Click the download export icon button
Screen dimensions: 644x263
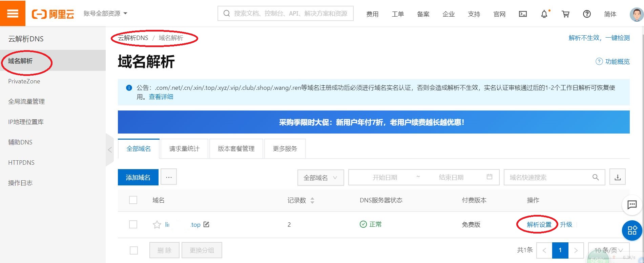coord(618,177)
